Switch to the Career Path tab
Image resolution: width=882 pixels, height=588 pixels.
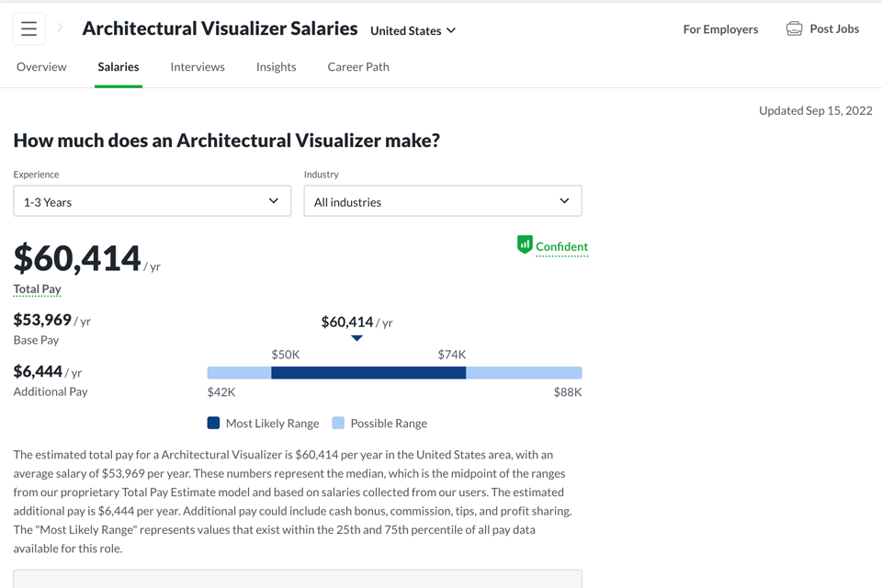[358, 67]
